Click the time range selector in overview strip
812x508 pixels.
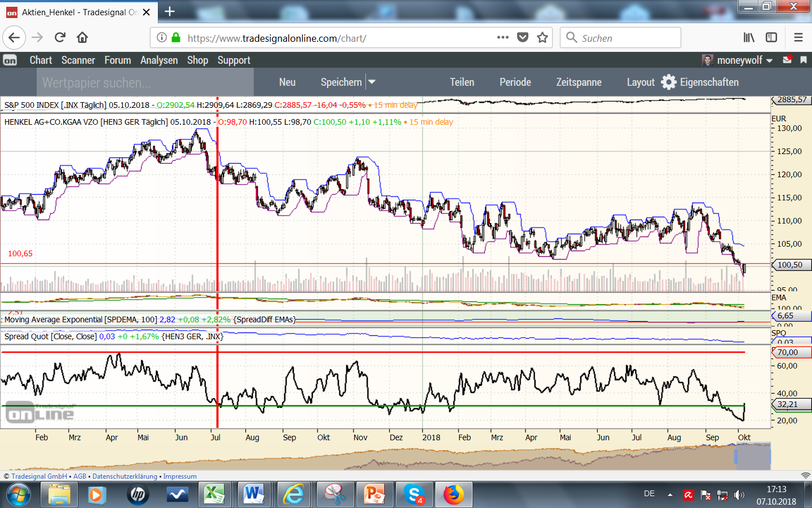(x=753, y=457)
